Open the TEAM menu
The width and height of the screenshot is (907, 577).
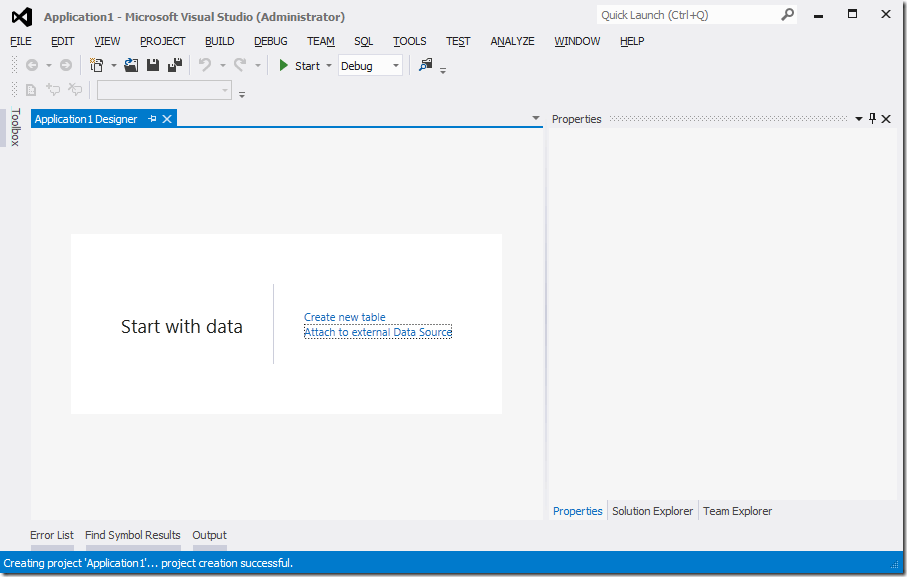click(321, 41)
